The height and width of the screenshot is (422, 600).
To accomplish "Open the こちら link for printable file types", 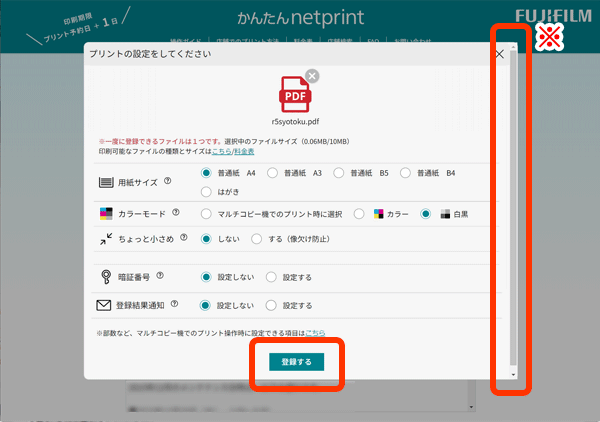I will tap(222, 152).
